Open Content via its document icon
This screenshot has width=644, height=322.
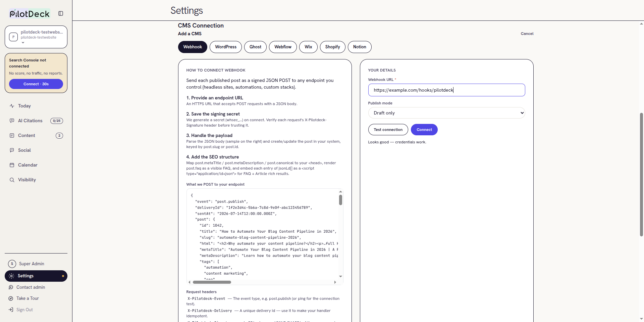(12, 135)
